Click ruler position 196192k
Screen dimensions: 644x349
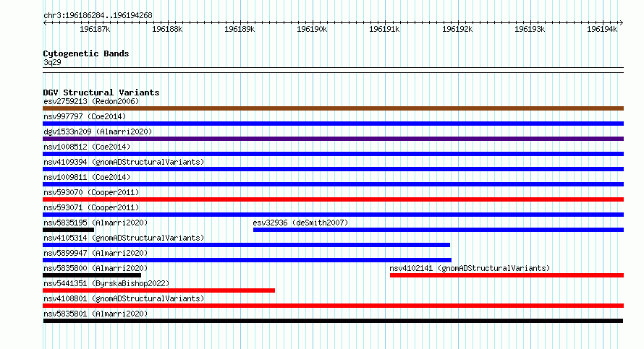pyautogui.click(x=457, y=29)
